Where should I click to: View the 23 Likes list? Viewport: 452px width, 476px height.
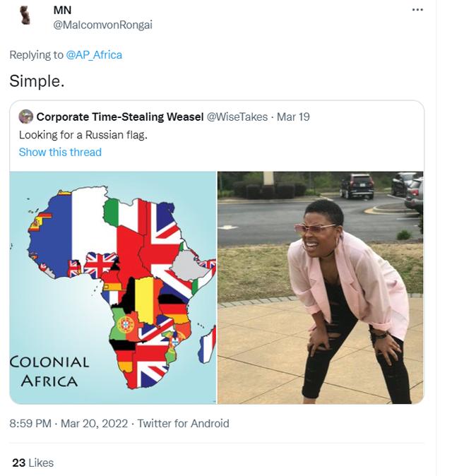[x=33, y=463]
